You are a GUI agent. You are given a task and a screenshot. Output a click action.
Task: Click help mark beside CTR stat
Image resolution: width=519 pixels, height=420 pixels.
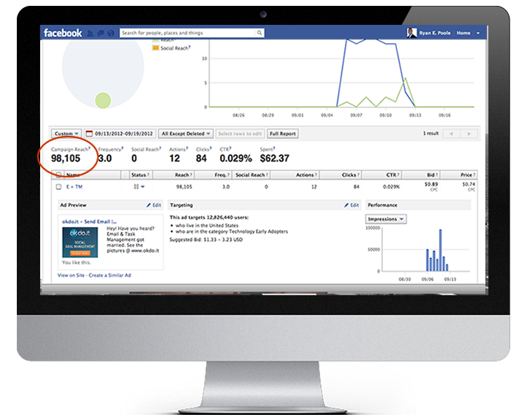230,148
